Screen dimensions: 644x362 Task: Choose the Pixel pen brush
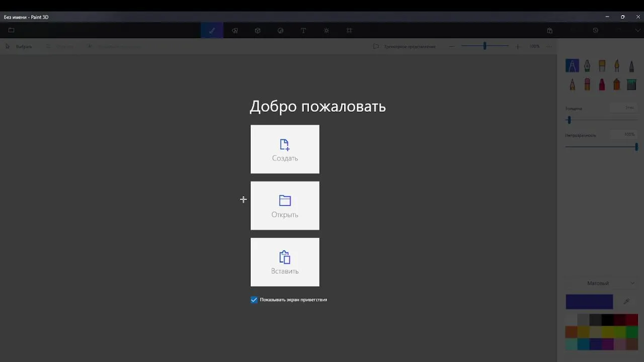click(x=632, y=66)
